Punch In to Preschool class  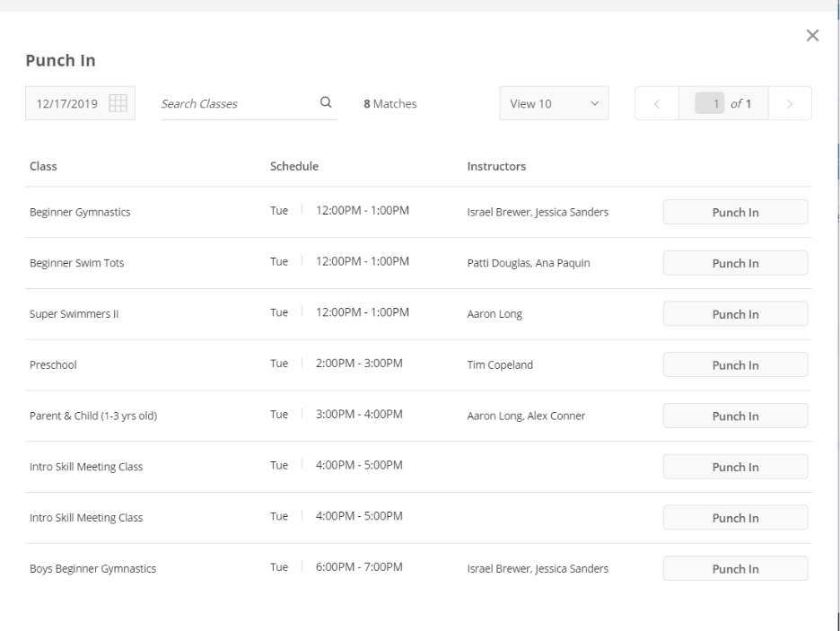click(735, 364)
